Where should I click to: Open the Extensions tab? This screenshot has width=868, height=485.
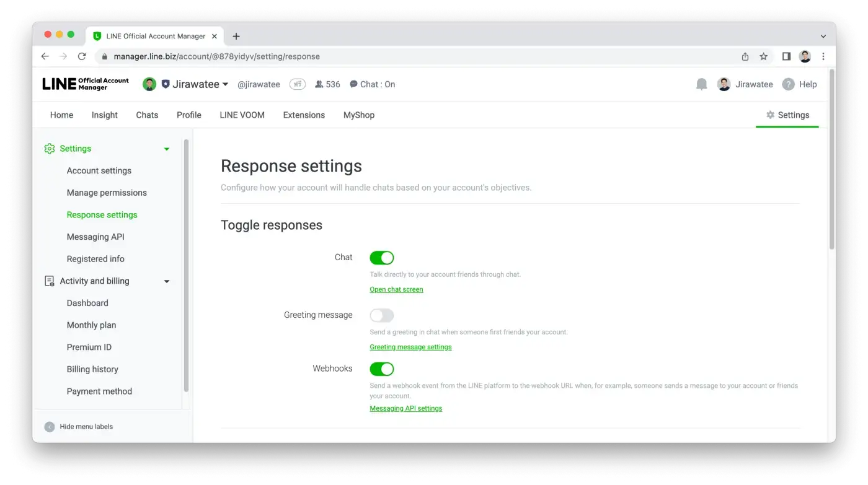[x=304, y=115]
